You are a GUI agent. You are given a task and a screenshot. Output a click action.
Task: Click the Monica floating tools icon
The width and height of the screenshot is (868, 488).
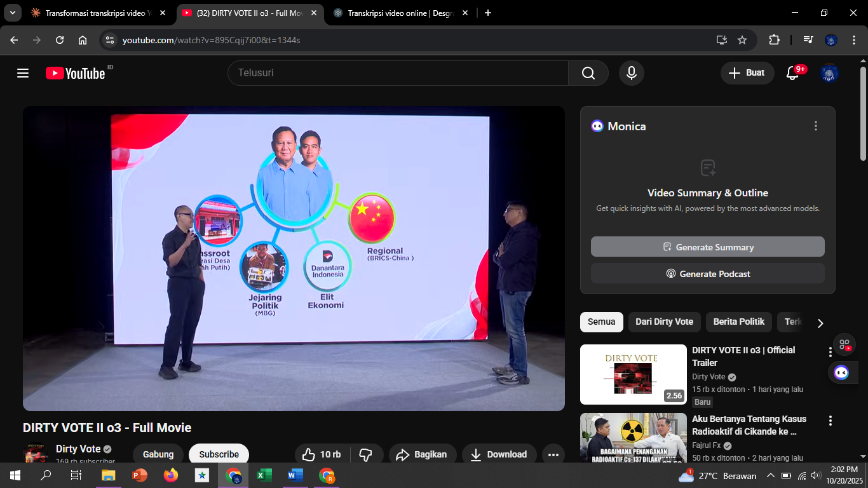(844, 344)
